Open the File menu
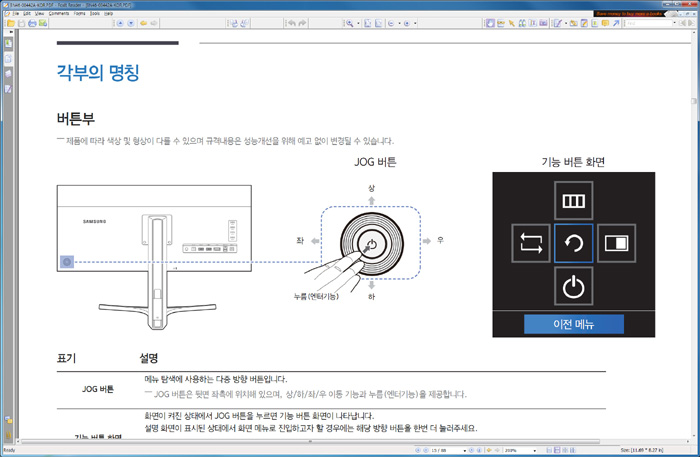The height and width of the screenshot is (457, 700). pos(16,14)
